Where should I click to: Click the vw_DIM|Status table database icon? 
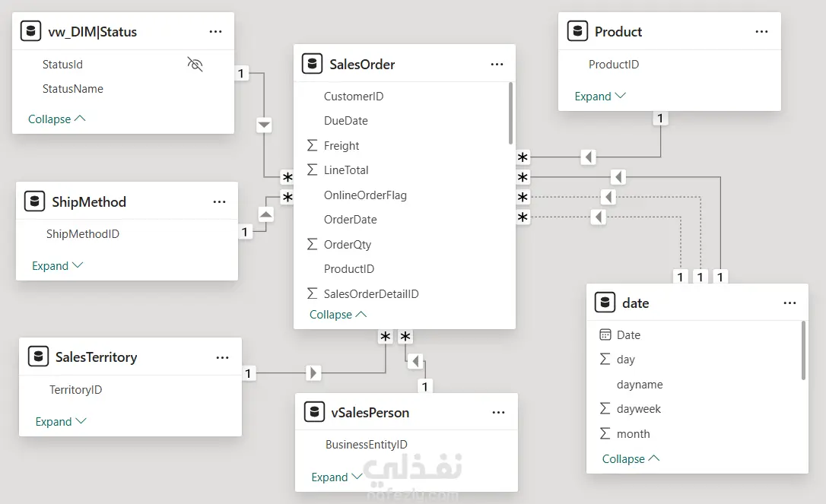(x=30, y=31)
